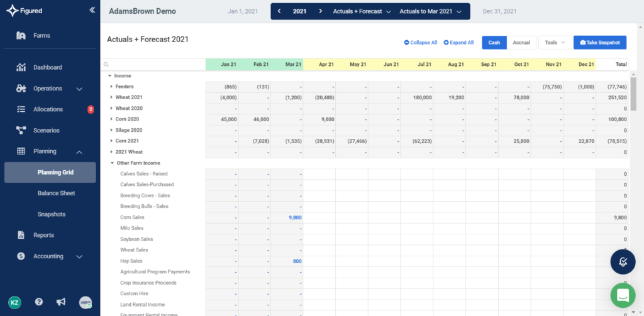Screen dimensions: 644x316
Task: Click the Allocations checklist icon
Action: click(21, 109)
